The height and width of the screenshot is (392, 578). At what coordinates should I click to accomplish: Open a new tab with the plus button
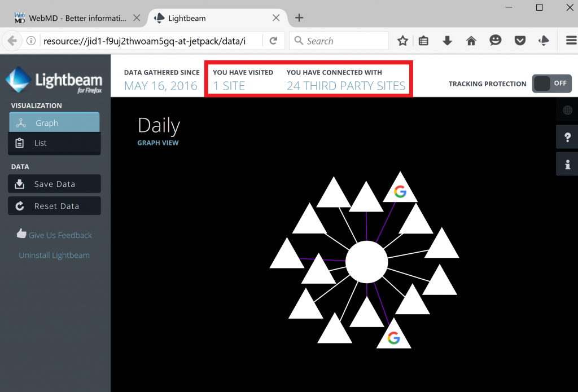tap(299, 17)
